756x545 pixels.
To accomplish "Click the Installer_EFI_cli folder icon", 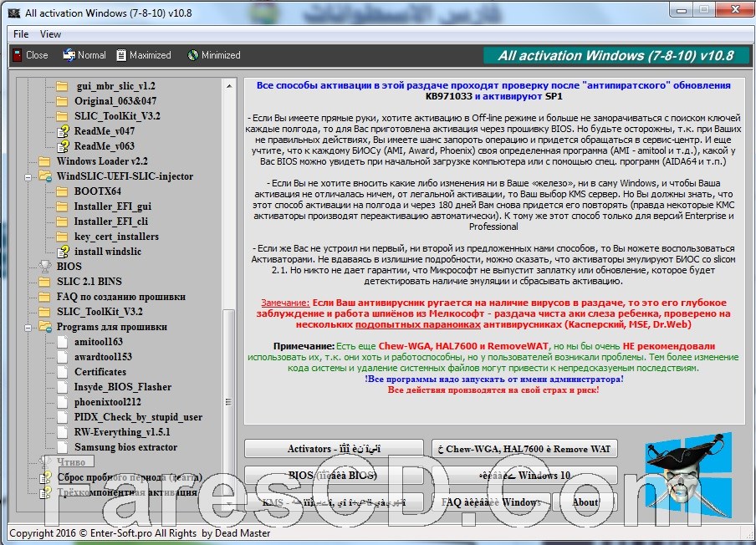I will click(62, 222).
